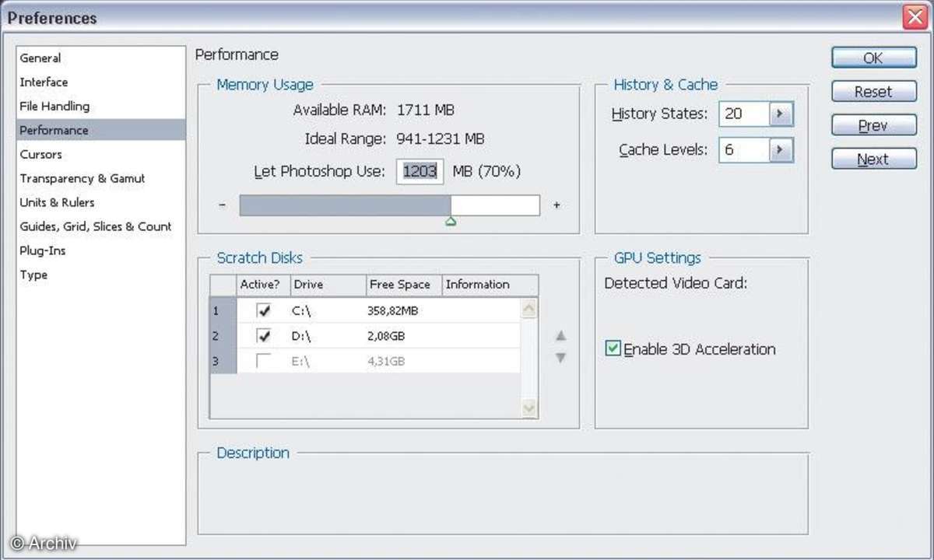934x560 pixels.
Task: Decrease memory with the minus sign
Action: (223, 205)
